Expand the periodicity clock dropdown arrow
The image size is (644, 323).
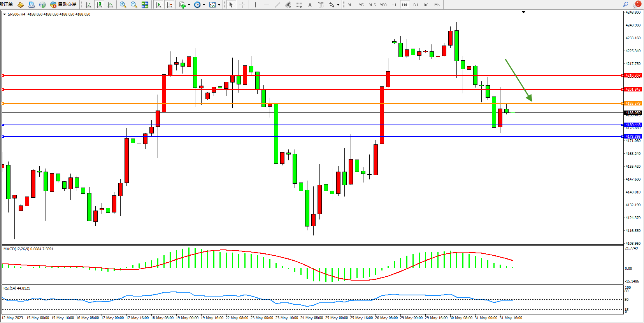point(204,5)
